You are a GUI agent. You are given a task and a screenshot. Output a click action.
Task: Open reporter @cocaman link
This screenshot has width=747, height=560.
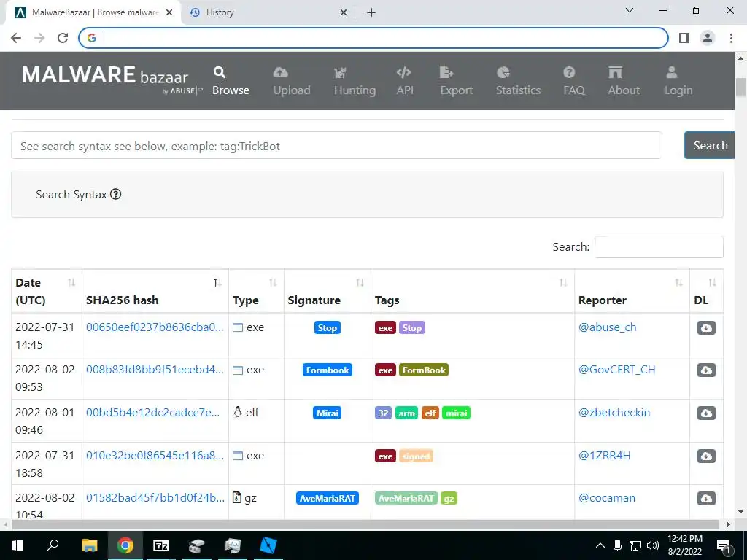[x=606, y=497]
